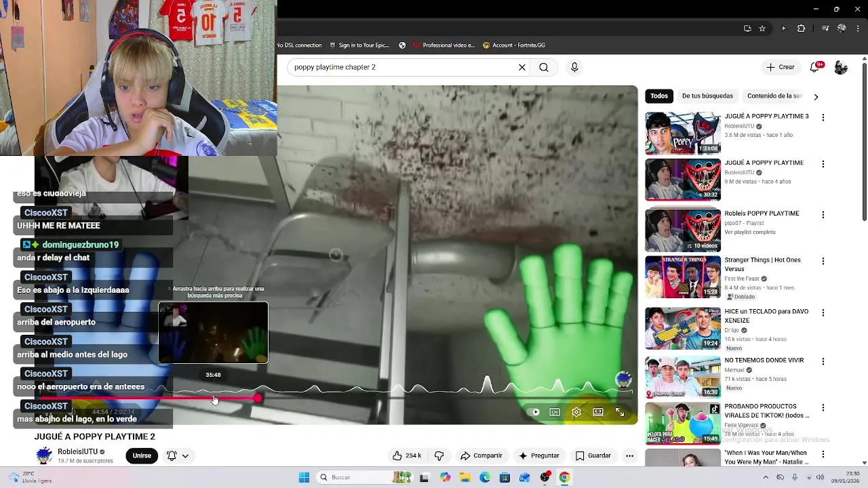Open Microsoft Edge from the taskbar
Viewport: 868px width, 488px height.
(x=485, y=477)
